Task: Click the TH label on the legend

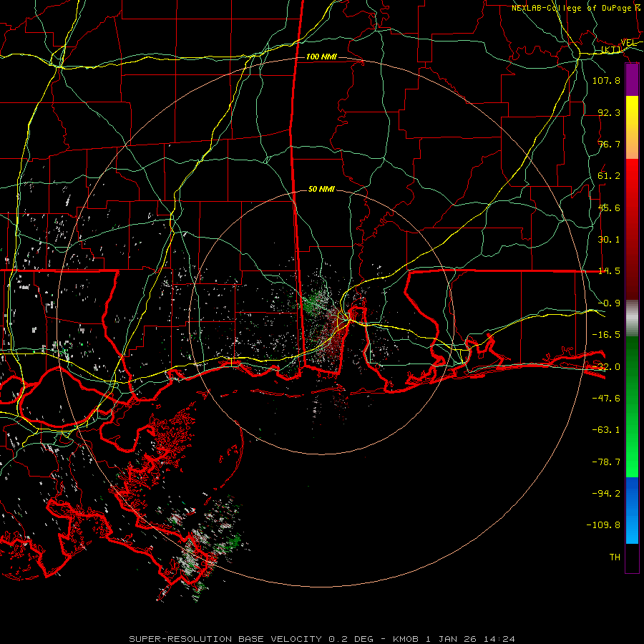Action: coord(615,557)
